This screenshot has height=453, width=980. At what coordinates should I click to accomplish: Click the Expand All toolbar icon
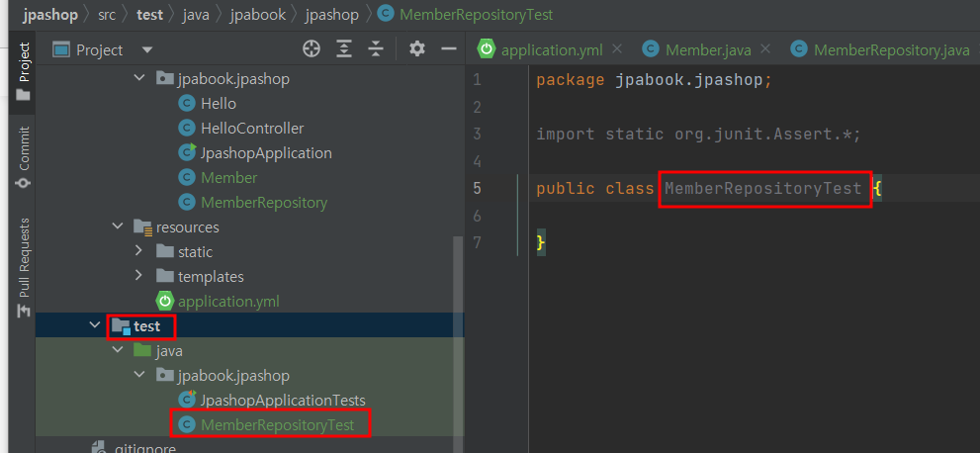point(344,49)
